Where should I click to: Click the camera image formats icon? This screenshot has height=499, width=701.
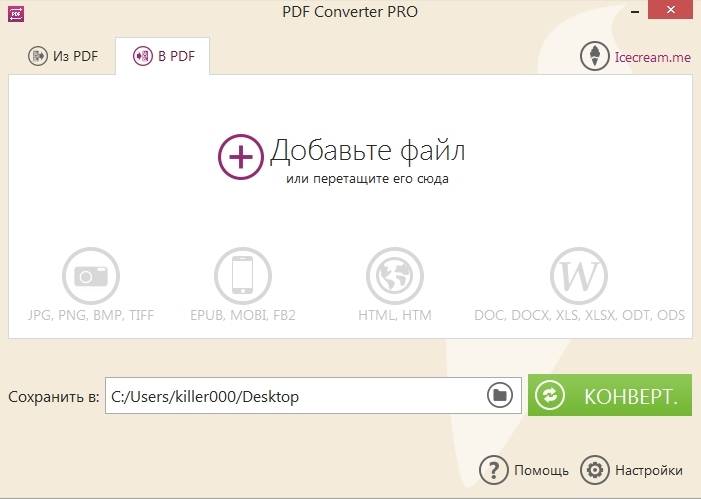(91, 276)
